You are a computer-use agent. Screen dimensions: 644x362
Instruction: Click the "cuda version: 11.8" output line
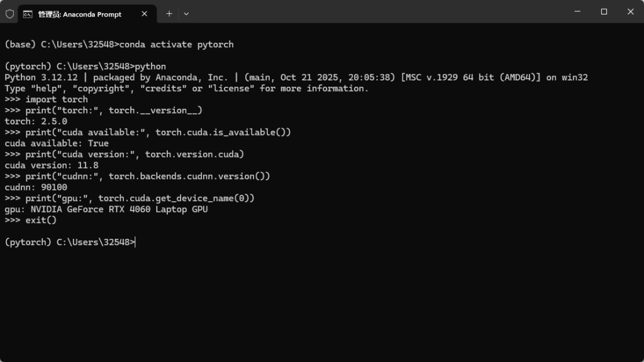tap(52, 165)
